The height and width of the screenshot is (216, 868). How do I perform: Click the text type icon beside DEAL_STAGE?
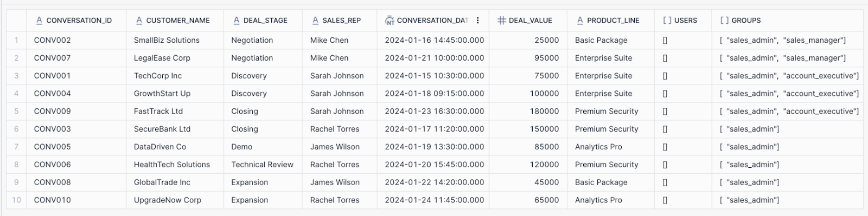236,21
